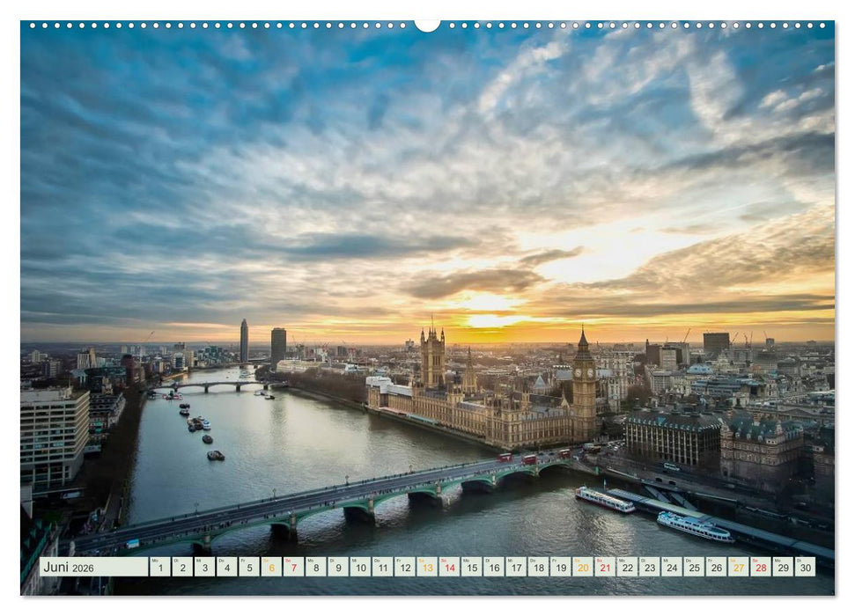855x616 pixels.
Task: Select the date cell for June 1
Action: click(159, 568)
